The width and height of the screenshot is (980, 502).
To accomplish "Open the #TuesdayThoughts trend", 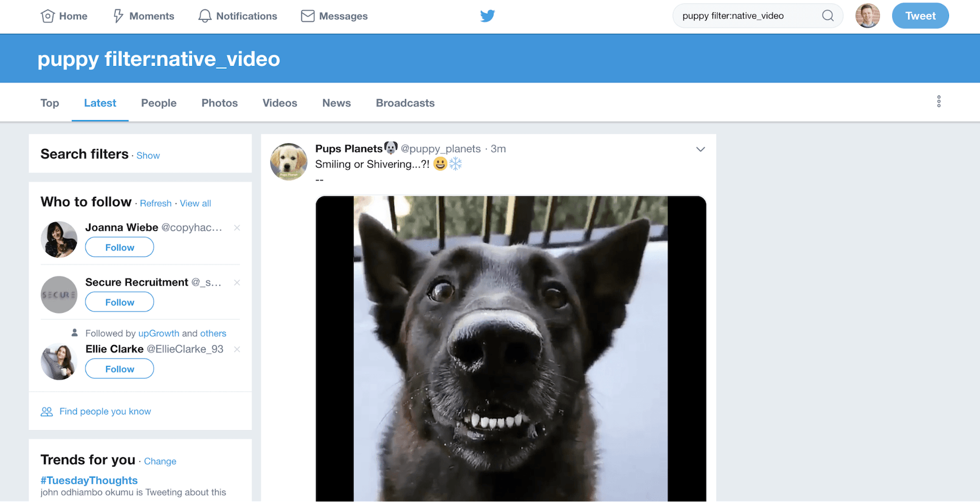I will coord(89,481).
